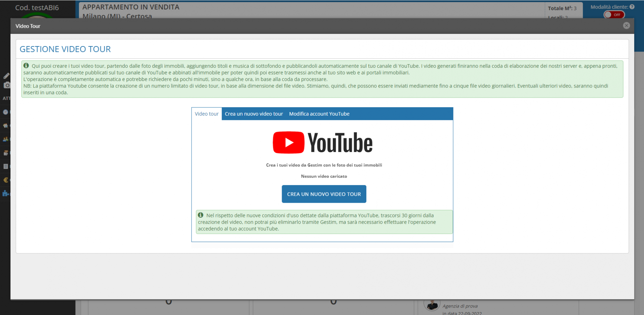Click the grey document list icon in the sidebar
The image size is (644, 315).
pos(5,166)
